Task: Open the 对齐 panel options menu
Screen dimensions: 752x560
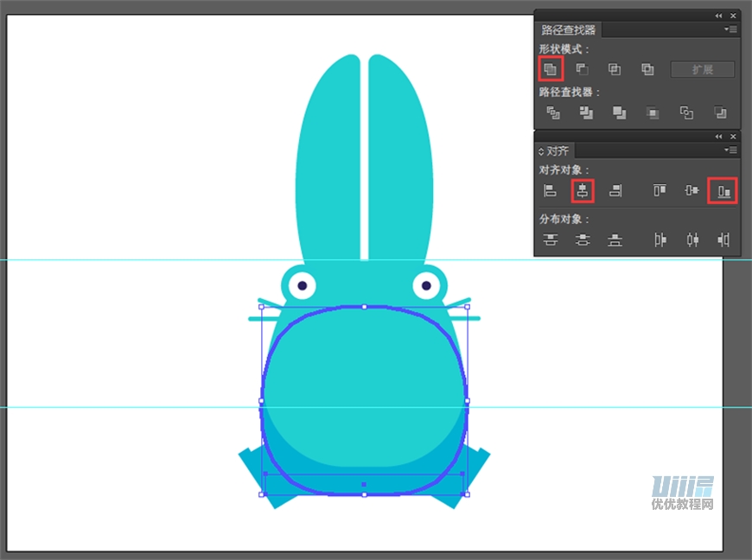Action: (730, 150)
